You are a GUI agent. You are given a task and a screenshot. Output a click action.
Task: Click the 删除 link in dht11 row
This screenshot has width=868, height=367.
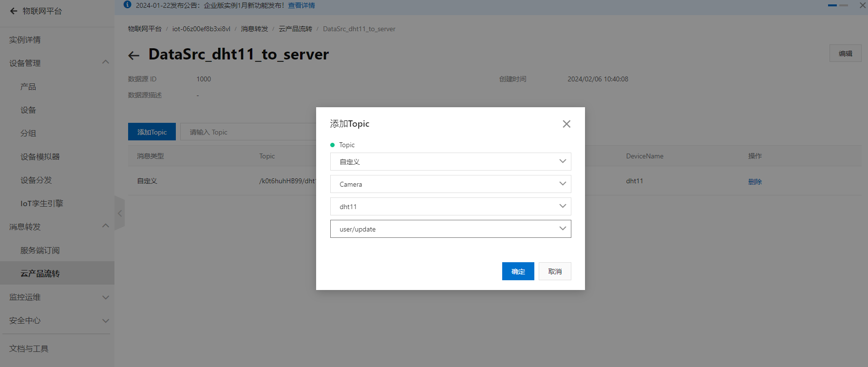tap(755, 182)
